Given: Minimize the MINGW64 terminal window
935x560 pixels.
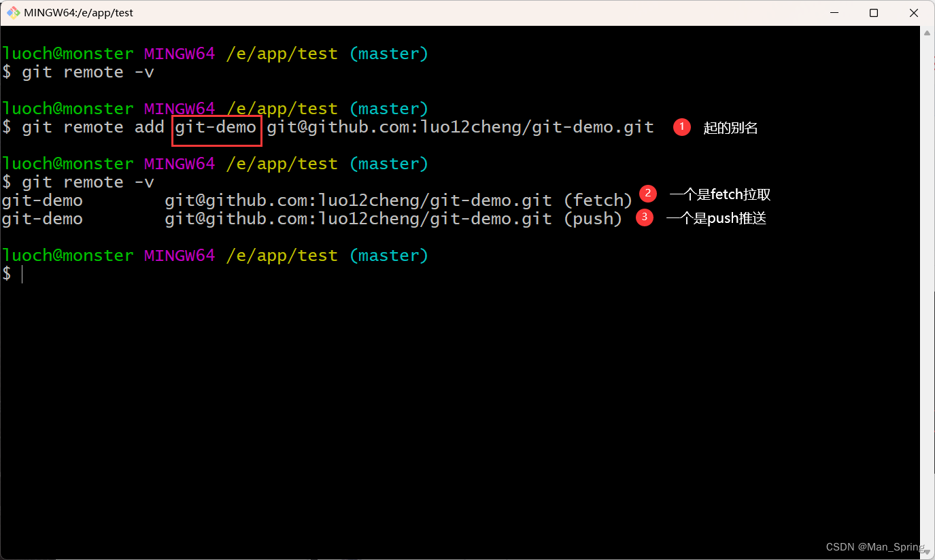Looking at the screenshot, I should (x=834, y=13).
